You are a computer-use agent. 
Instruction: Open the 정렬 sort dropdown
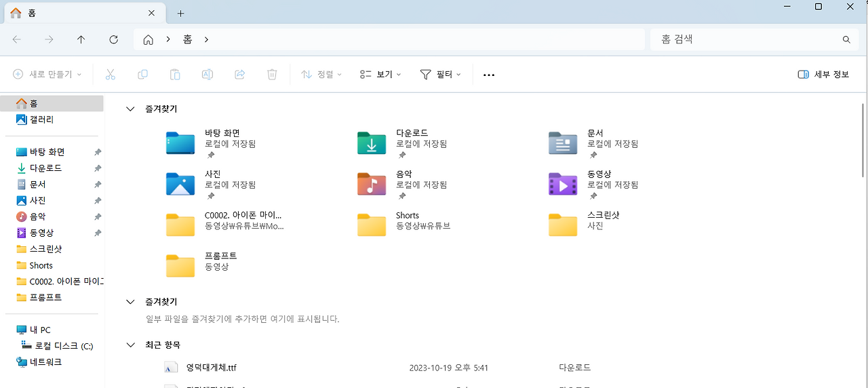(x=321, y=75)
